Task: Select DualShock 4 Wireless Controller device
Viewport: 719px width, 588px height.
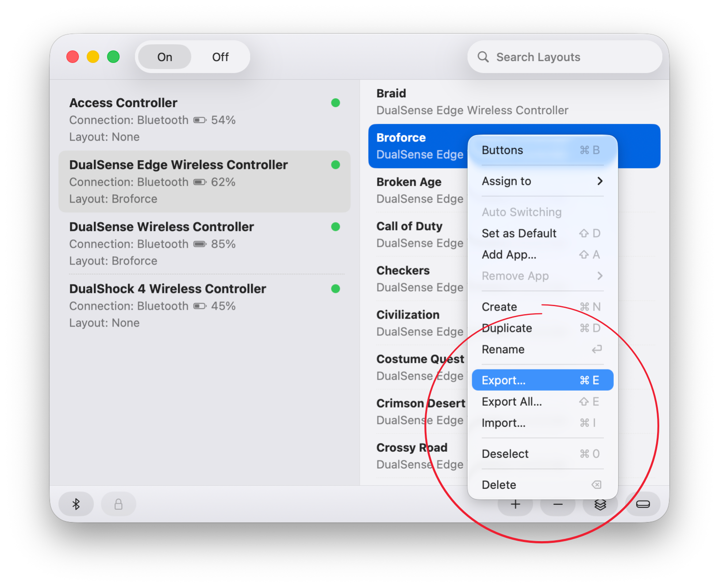Action: tap(204, 305)
